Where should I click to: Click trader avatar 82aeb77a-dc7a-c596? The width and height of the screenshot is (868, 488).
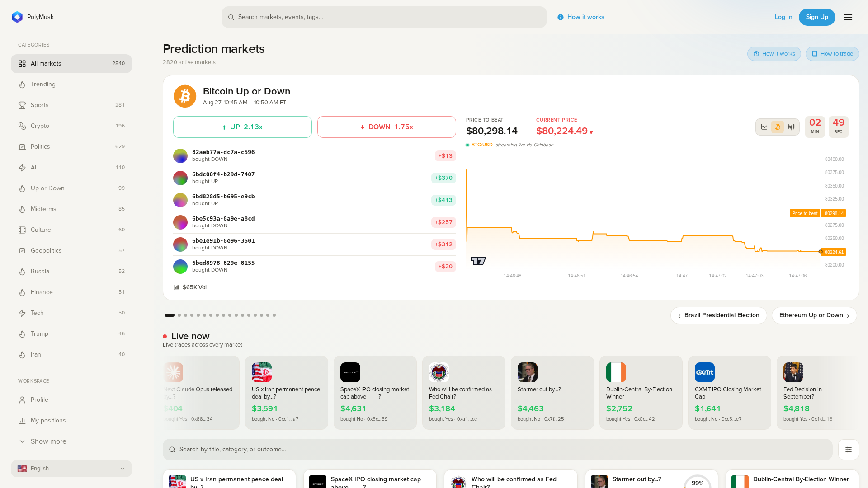pyautogui.click(x=180, y=156)
